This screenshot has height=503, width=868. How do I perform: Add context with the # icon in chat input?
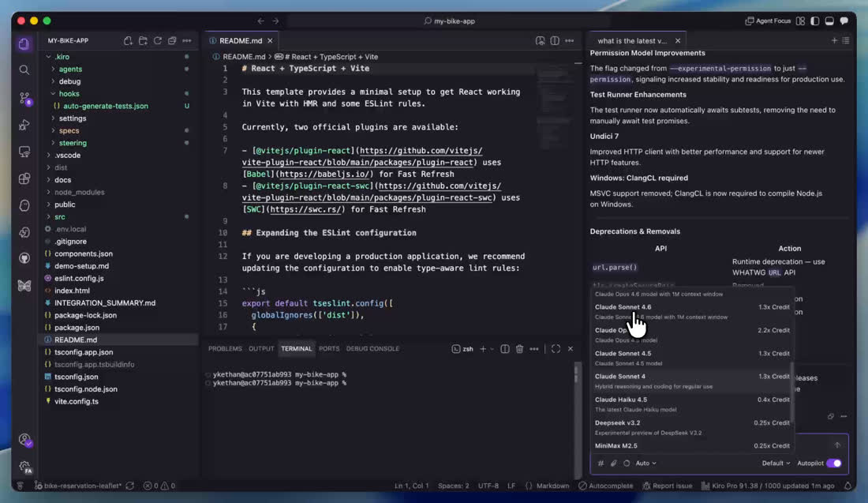tap(600, 463)
